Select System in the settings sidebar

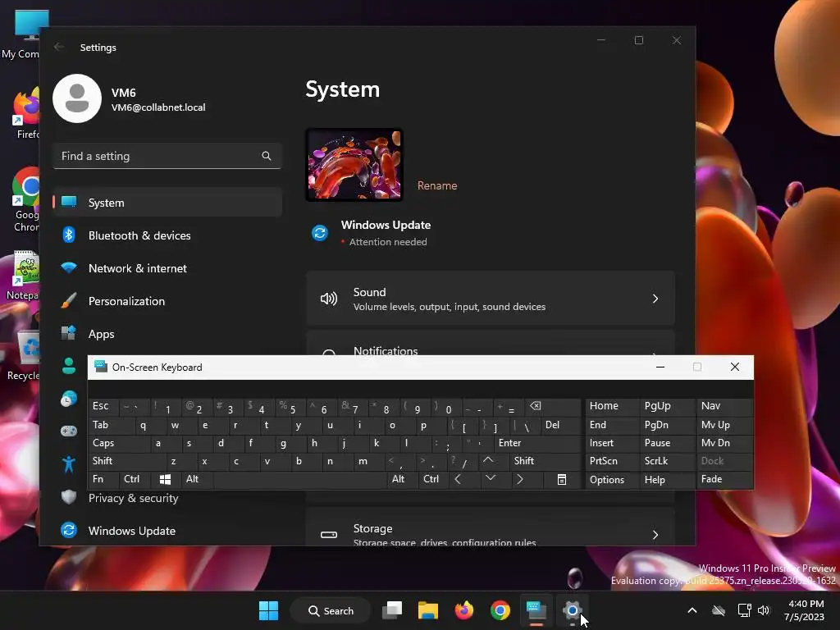click(167, 203)
